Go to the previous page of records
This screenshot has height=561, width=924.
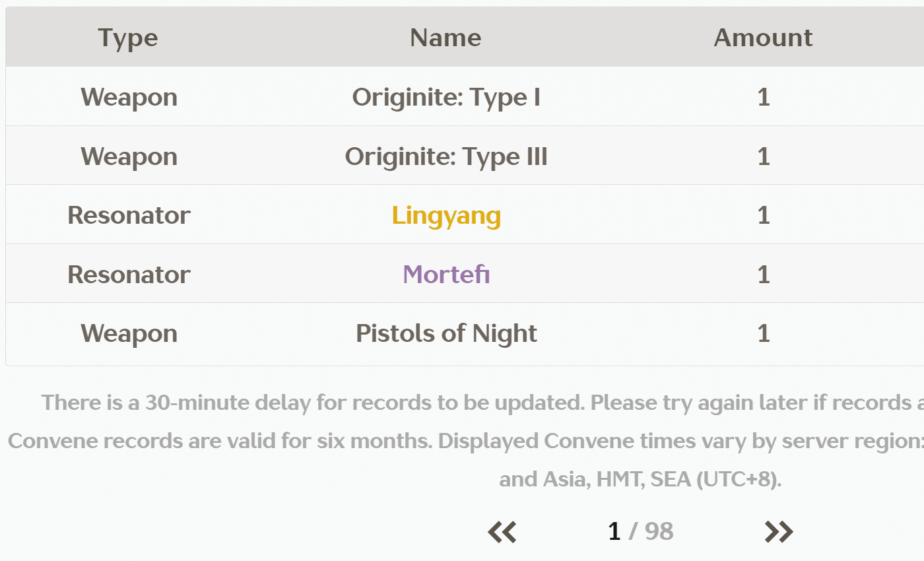[502, 531]
